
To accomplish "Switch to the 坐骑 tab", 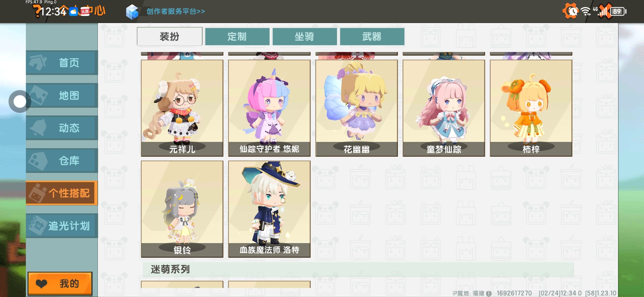I will [305, 36].
